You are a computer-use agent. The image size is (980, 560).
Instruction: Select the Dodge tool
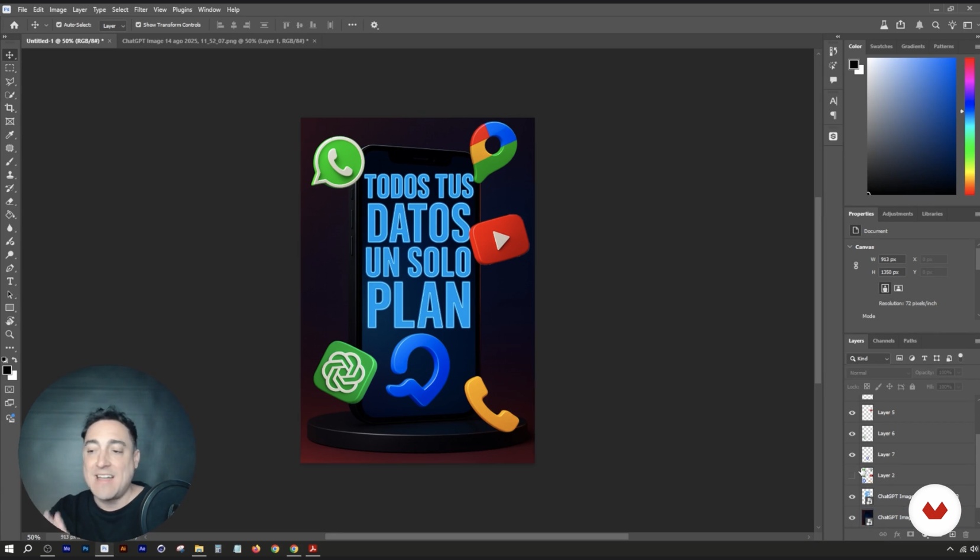(10, 255)
